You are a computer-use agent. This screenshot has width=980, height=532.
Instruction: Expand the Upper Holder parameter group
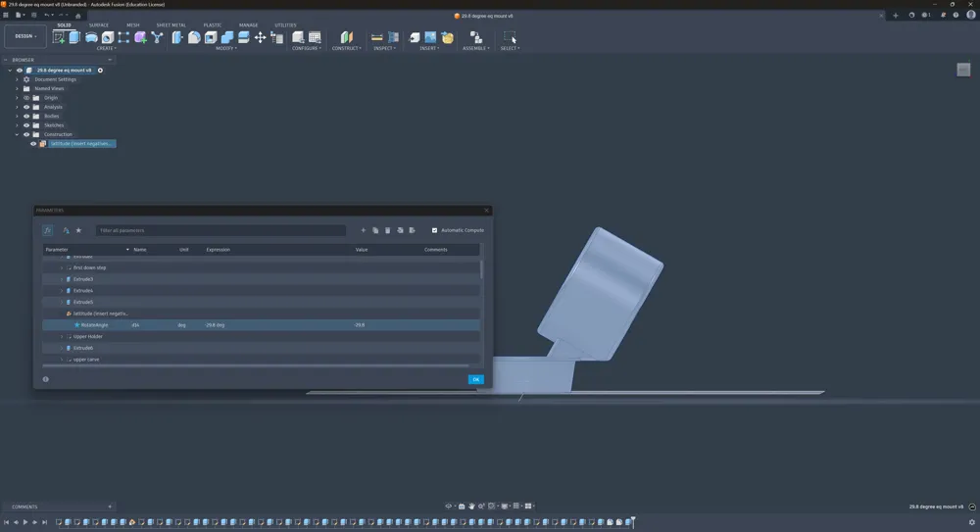[x=62, y=336]
